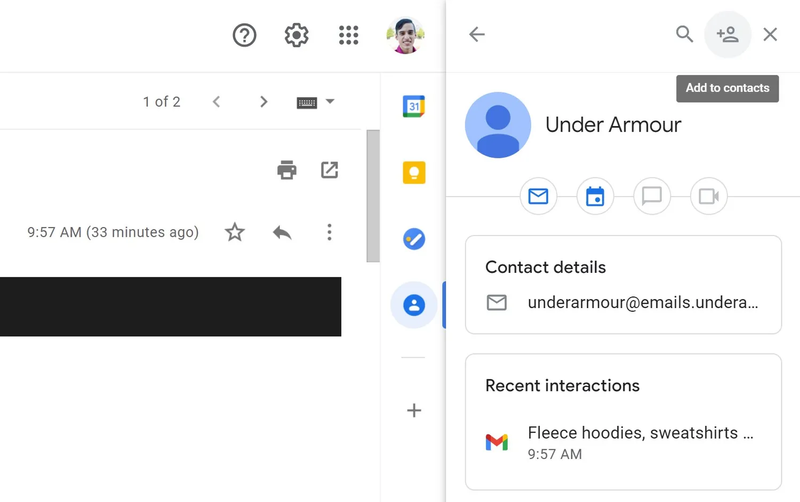
Task: Open Google Calendar in side panel
Action: coord(414,106)
